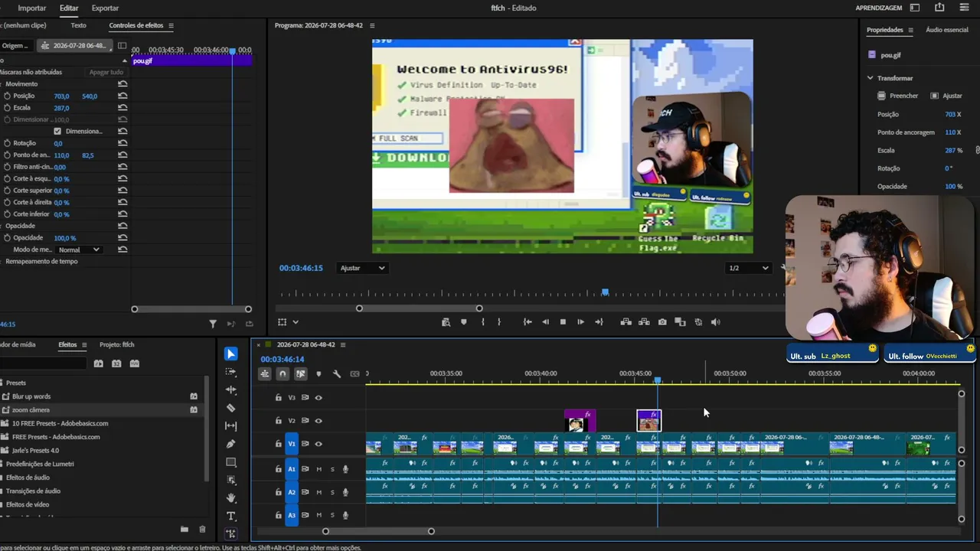The height and width of the screenshot is (551, 980).
Task: Expand the Transições de áudio folder
Action: (33, 491)
